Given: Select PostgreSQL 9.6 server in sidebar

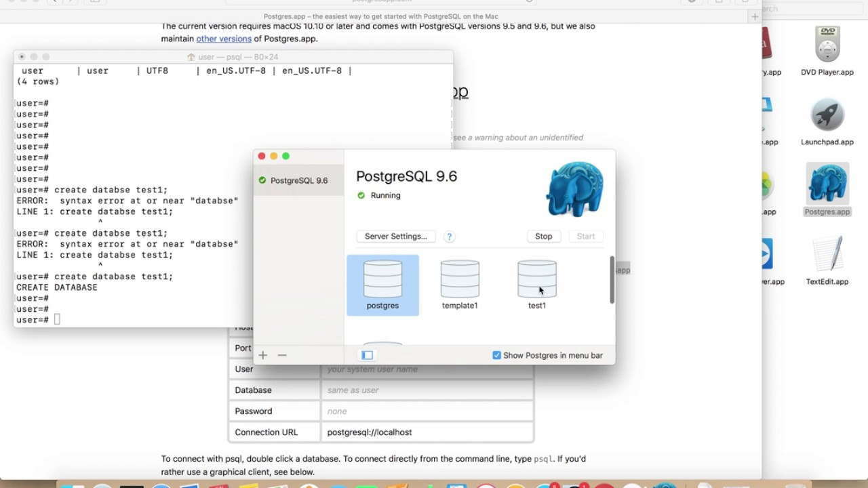Looking at the screenshot, I should click(298, 180).
